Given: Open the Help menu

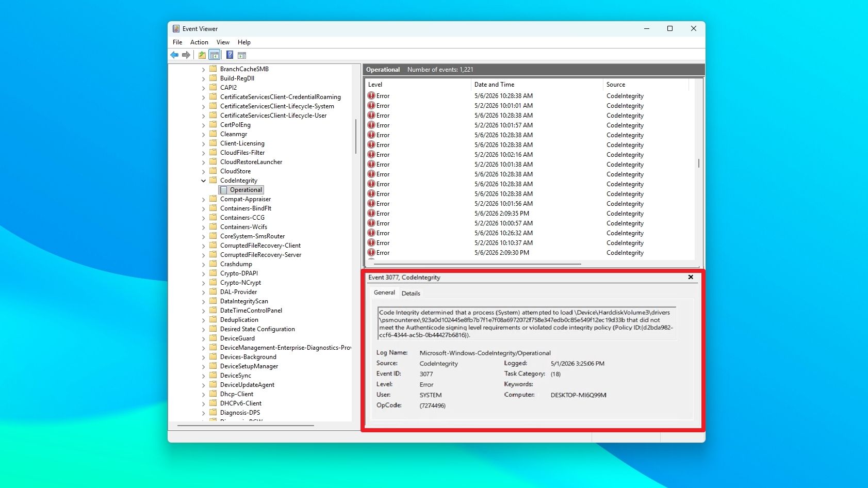Looking at the screenshot, I should 244,42.
